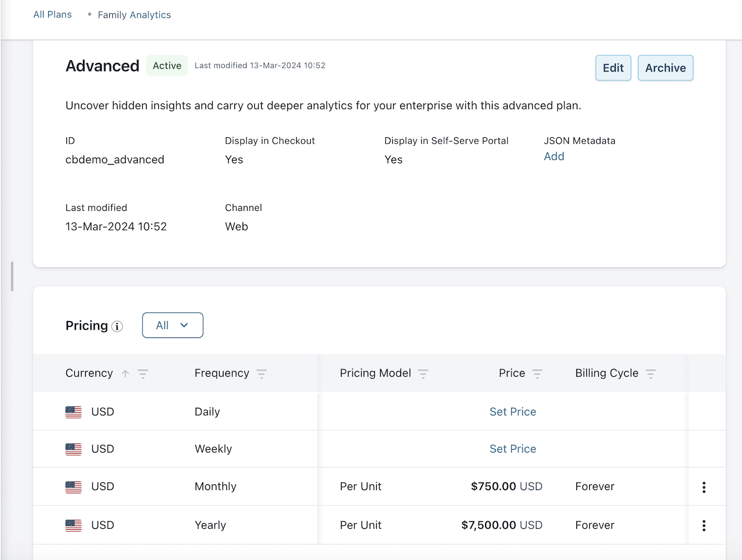742x560 pixels.
Task: Click the Yearly $7,500.00 USD price
Action: (x=501, y=525)
